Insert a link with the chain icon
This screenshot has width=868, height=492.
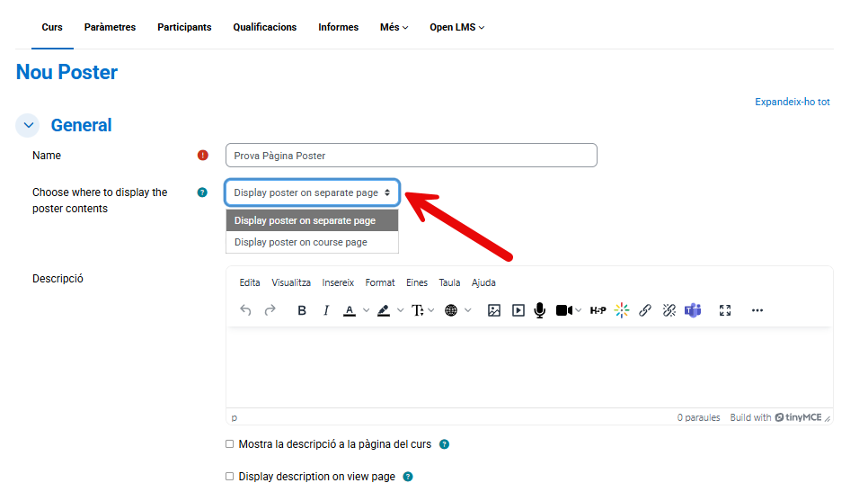point(645,310)
